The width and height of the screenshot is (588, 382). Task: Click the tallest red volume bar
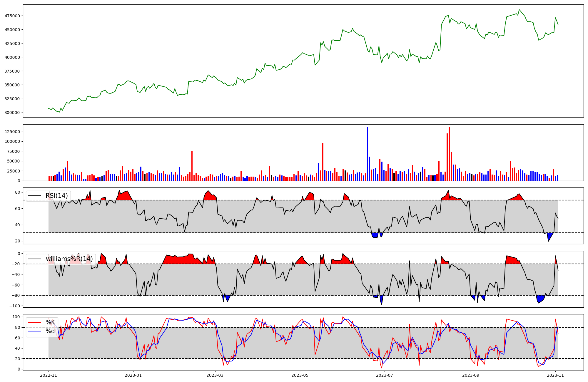pos(449,154)
